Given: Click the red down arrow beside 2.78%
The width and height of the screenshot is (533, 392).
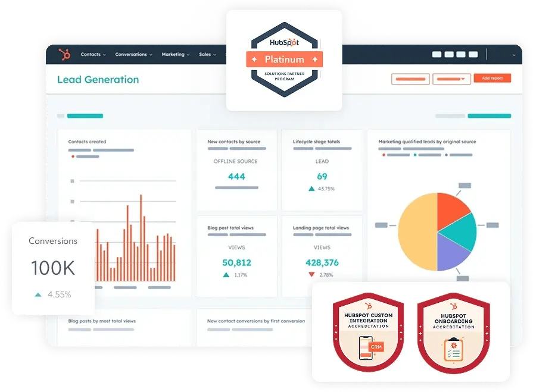Looking at the screenshot, I should tap(311, 275).
